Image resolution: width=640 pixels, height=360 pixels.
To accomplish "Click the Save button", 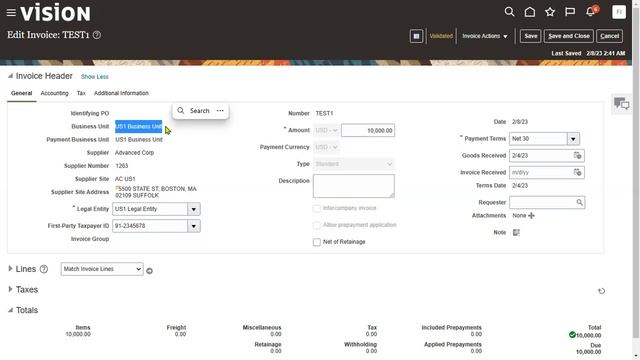I will click(x=531, y=36).
